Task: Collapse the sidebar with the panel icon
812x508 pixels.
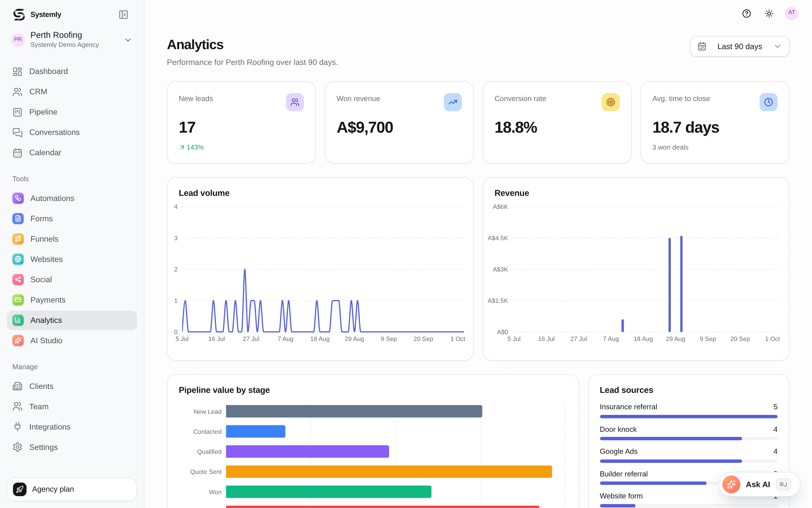Action: (x=123, y=14)
